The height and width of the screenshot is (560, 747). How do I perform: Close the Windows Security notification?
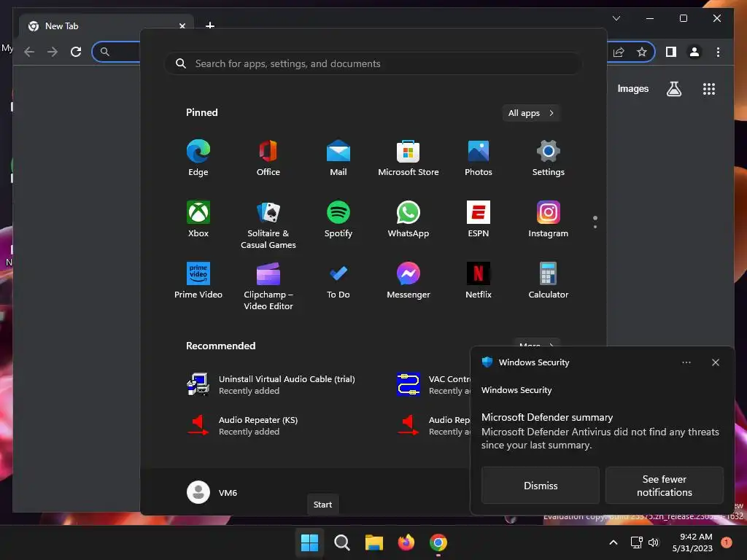pyautogui.click(x=715, y=362)
